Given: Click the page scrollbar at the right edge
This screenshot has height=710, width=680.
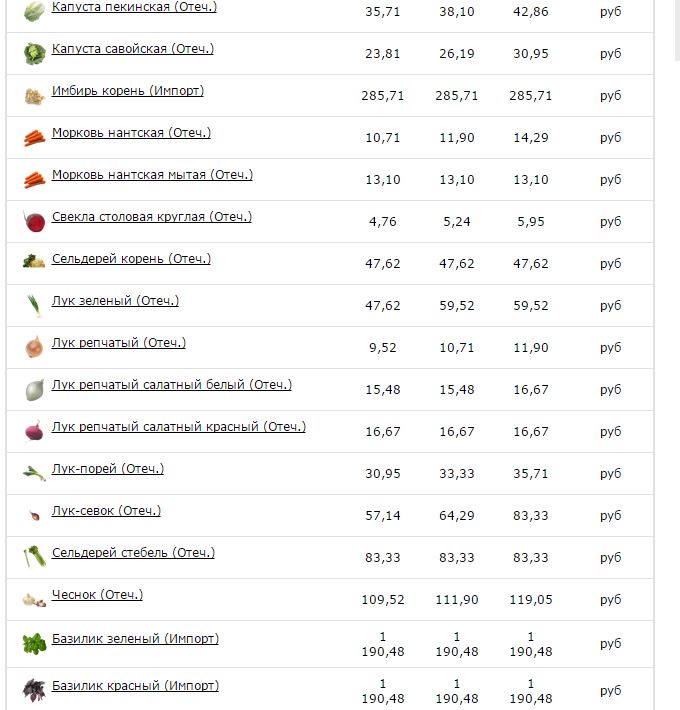Looking at the screenshot, I should [x=677, y=29].
